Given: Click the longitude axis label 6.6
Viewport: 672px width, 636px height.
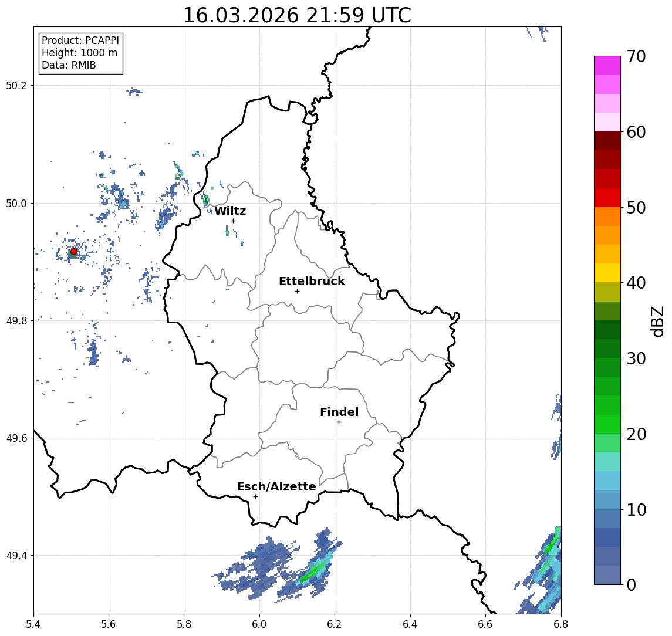Looking at the screenshot, I should [x=485, y=624].
